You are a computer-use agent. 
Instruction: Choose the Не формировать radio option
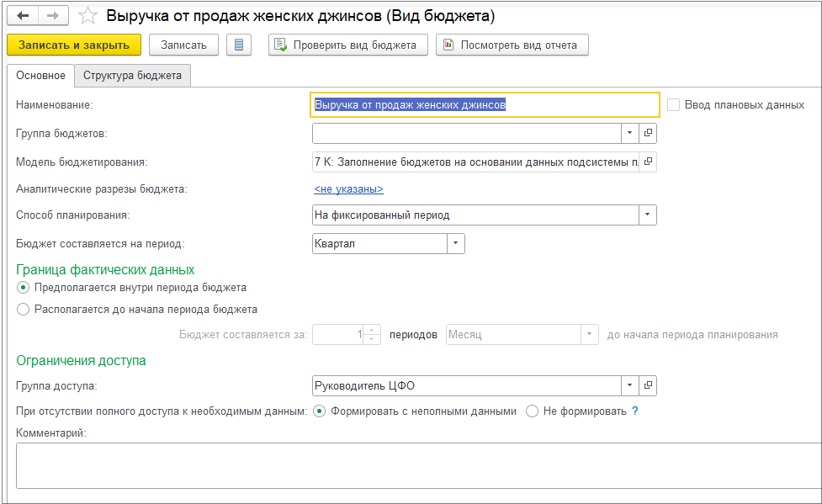pyautogui.click(x=532, y=411)
